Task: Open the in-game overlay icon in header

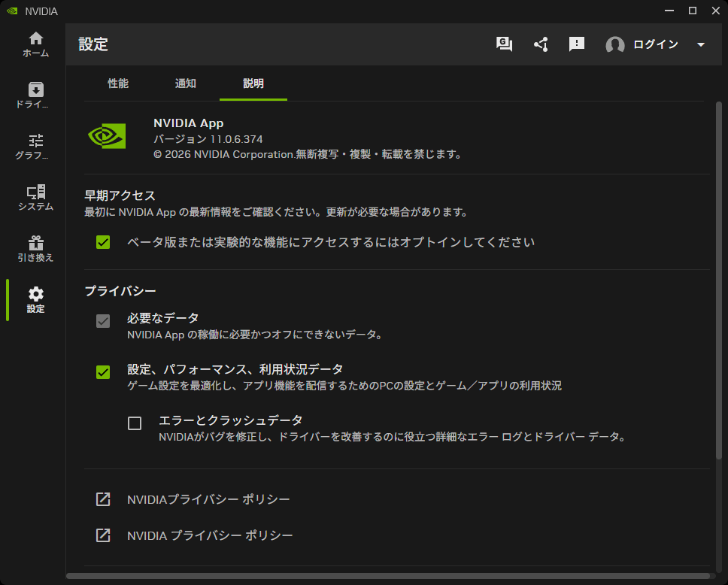Action: pos(504,44)
